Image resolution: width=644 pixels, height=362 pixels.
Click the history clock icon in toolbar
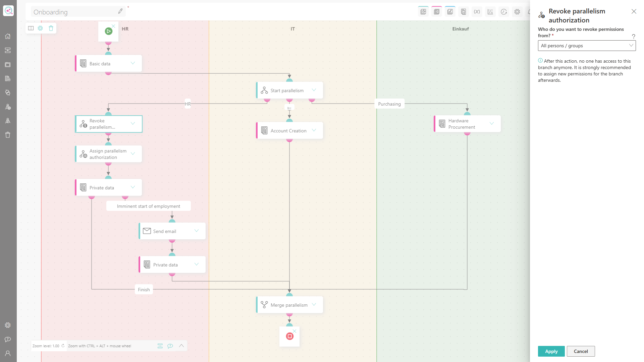pyautogui.click(x=503, y=12)
